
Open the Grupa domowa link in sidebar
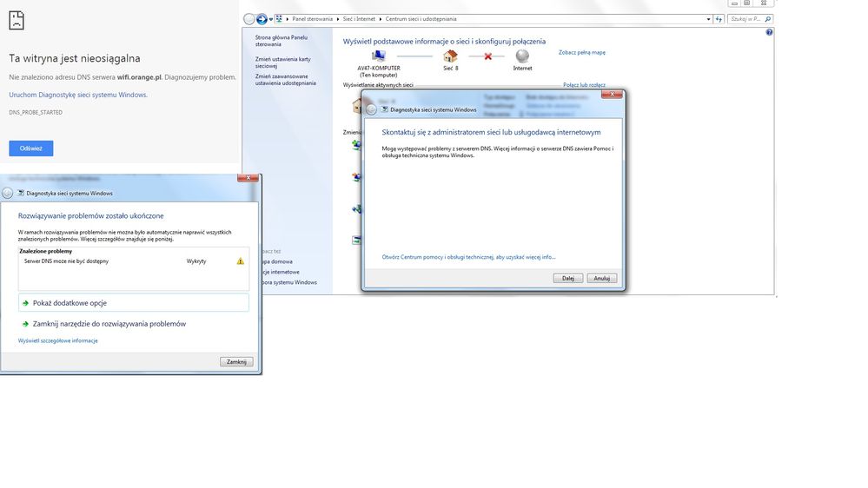pyautogui.click(x=277, y=261)
